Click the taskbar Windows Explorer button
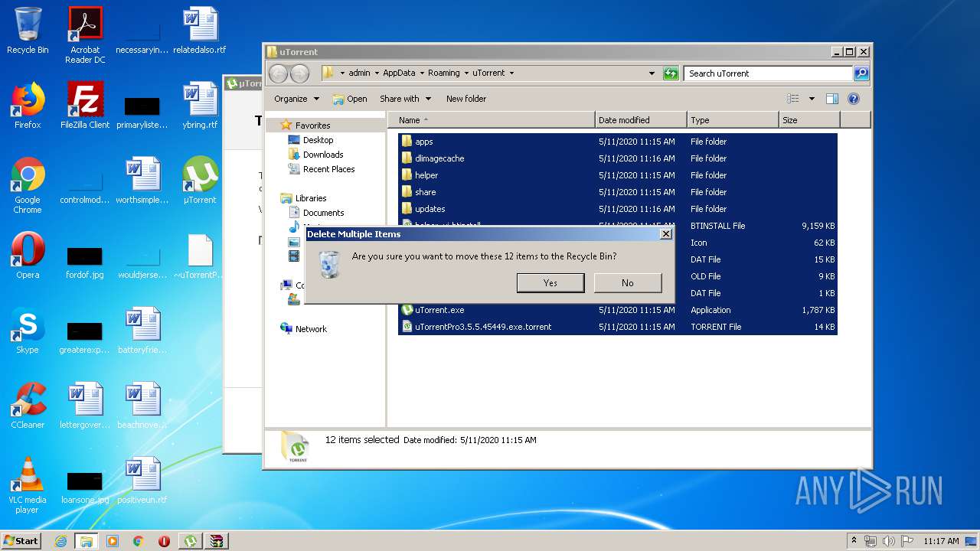This screenshot has height=551, width=980. 87,541
